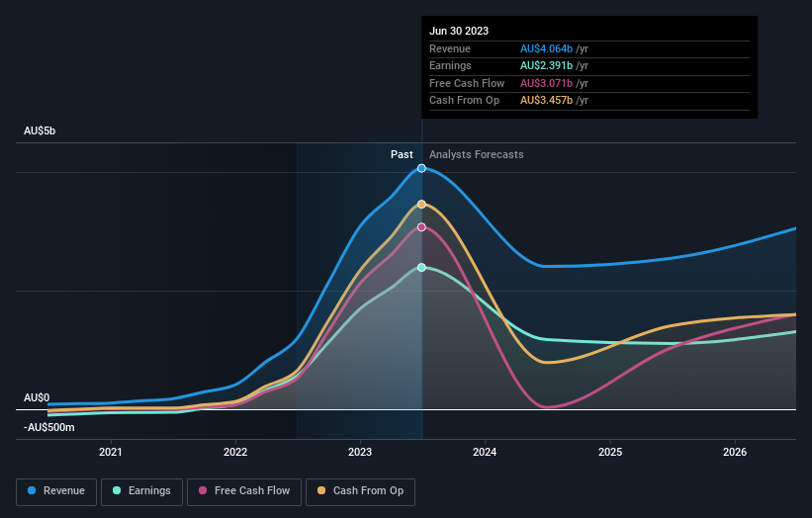Click the -AU$500m y-axis label

tap(49, 427)
